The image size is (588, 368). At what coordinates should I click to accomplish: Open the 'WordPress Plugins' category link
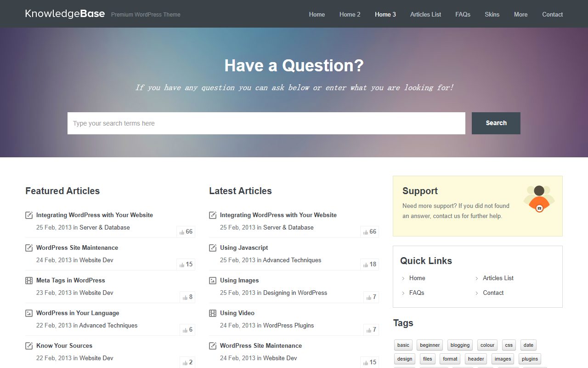point(288,325)
